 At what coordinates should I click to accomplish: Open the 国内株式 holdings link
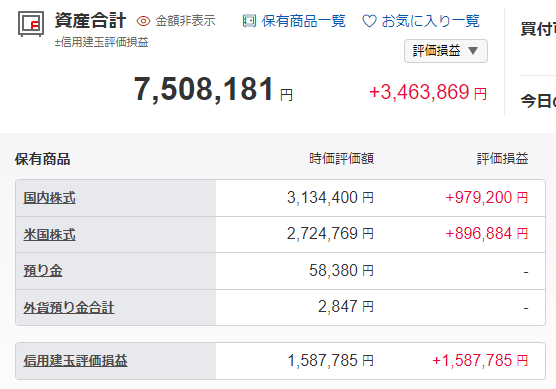49,198
